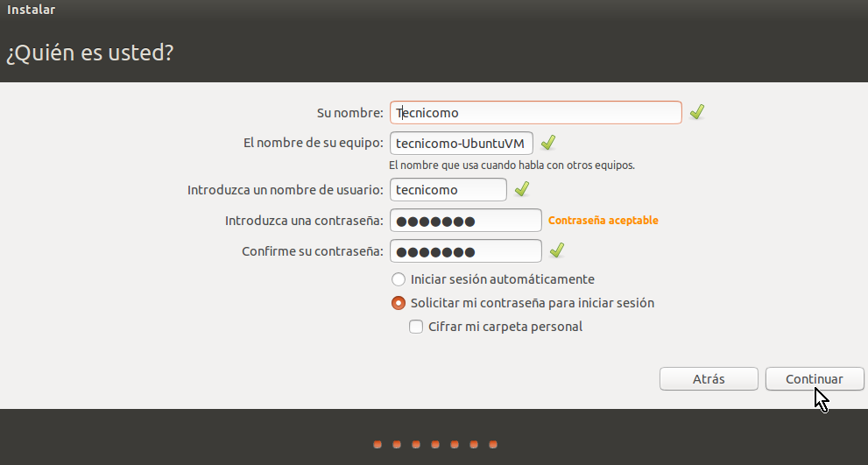Click green checkmark next to Su nombre
Viewport: 868px width, 465px height.
click(x=697, y=112)
